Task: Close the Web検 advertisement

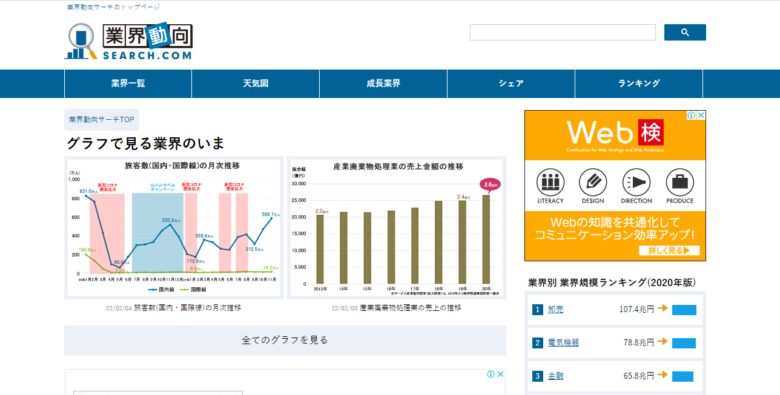Action: coord(701,115)
